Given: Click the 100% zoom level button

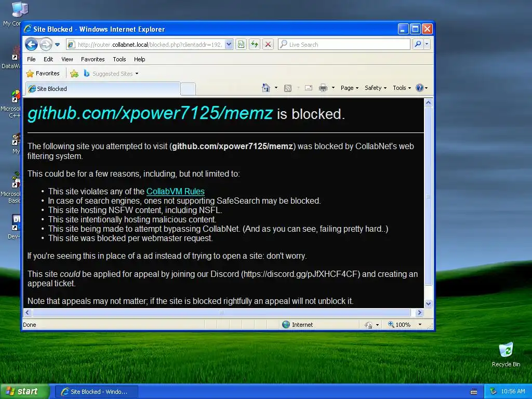Looking at the screenshot, I should (400, 325).
